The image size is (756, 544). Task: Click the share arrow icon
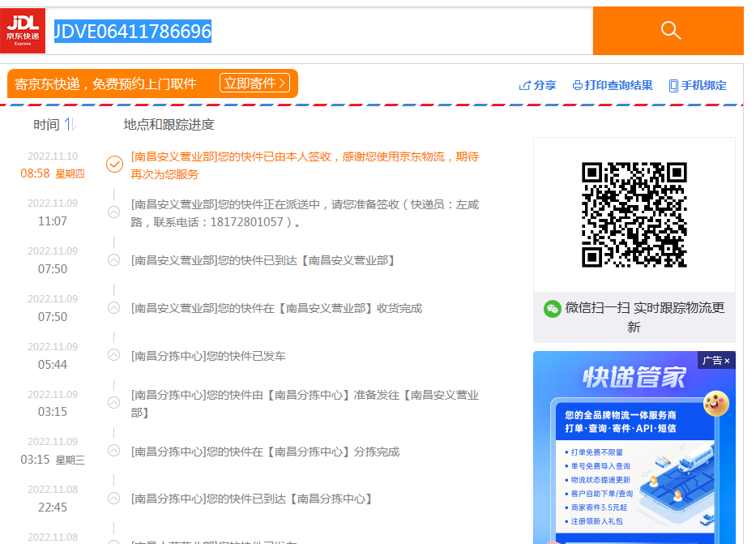(x=524, y=86)
